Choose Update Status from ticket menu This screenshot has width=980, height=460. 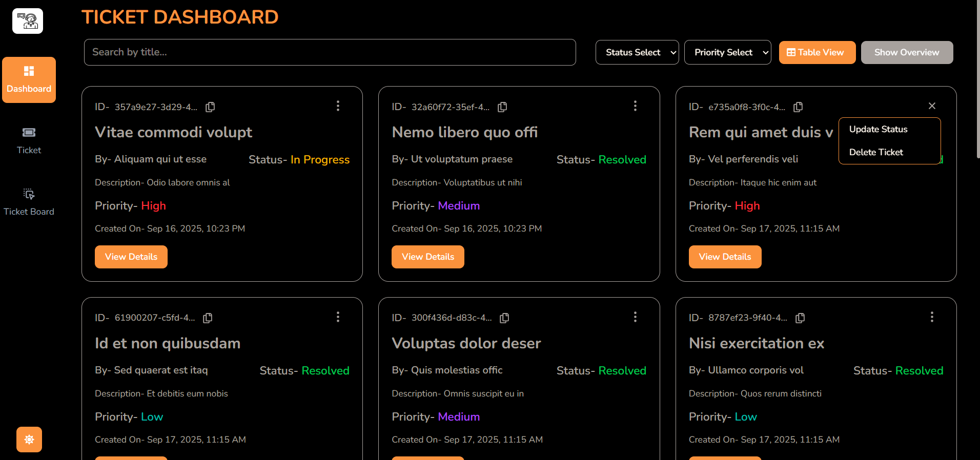tap(878, 129)
